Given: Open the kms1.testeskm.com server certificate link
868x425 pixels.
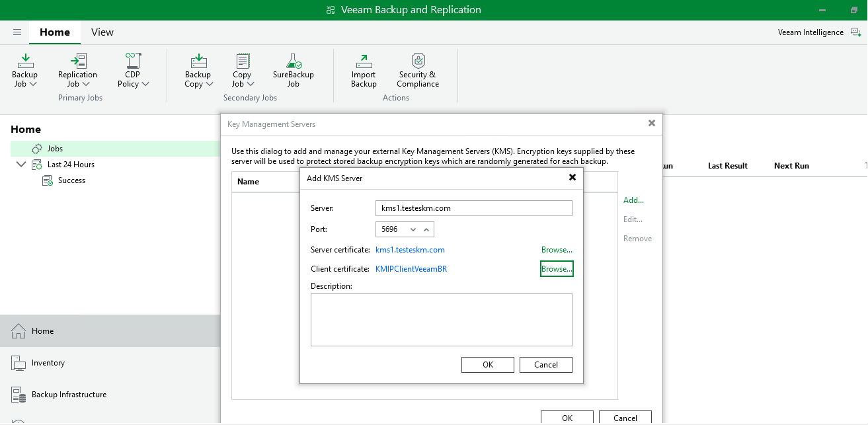Looking at the screenshot, I should coord(410,250).
